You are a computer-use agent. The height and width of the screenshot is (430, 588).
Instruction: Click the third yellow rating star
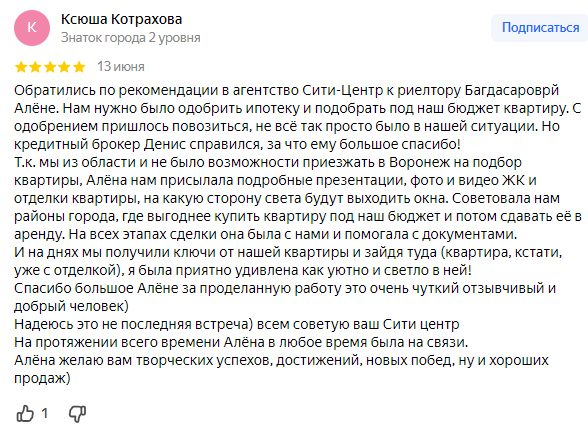[50, 67]
